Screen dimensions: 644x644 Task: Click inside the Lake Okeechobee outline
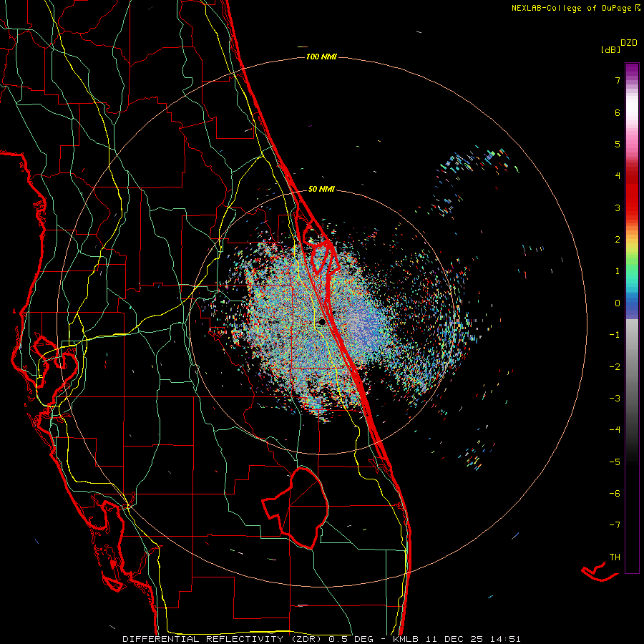pos(304,507)
